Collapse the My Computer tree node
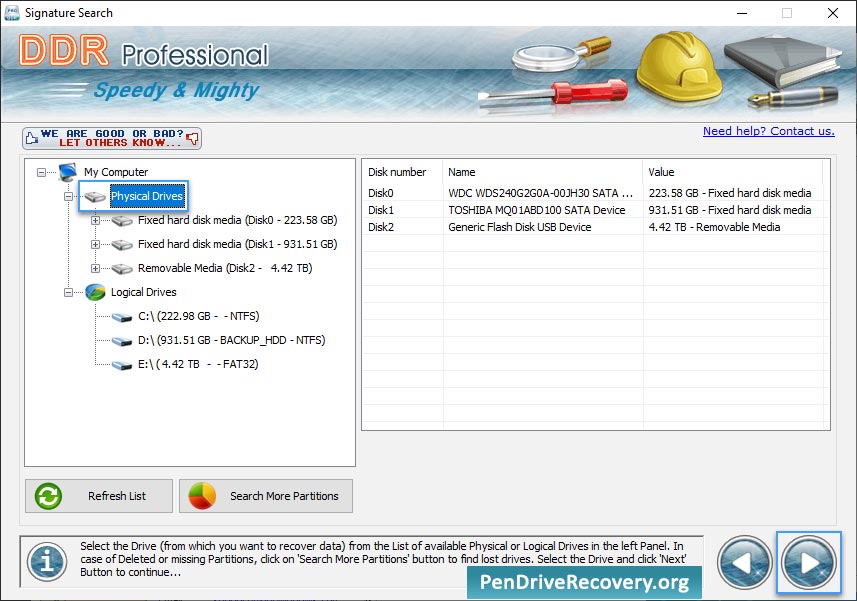This screenshot has height=601, width=857. (42, 173)
